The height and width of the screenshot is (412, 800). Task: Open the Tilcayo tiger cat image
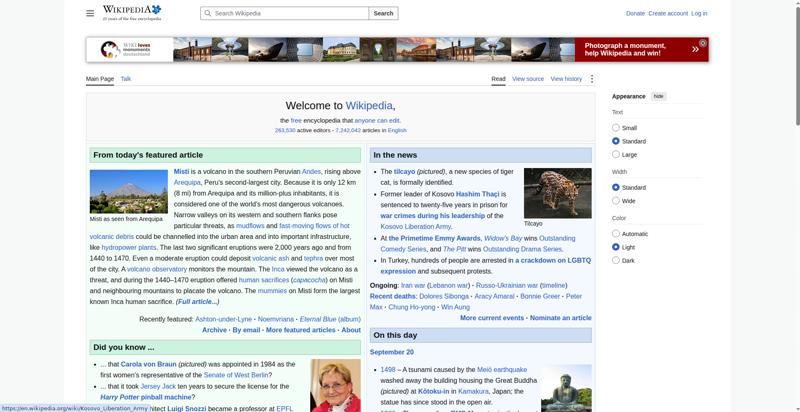(558, 193)
